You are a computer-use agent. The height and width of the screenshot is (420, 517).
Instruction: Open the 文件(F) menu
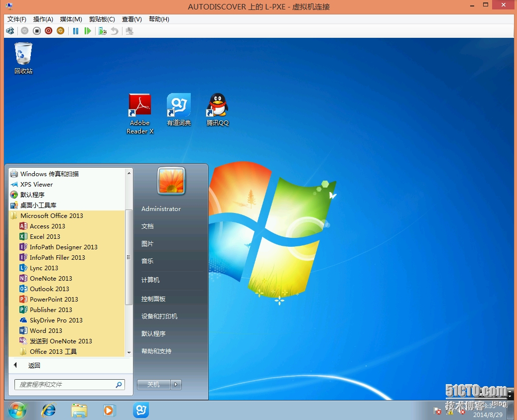click(16, 19)
